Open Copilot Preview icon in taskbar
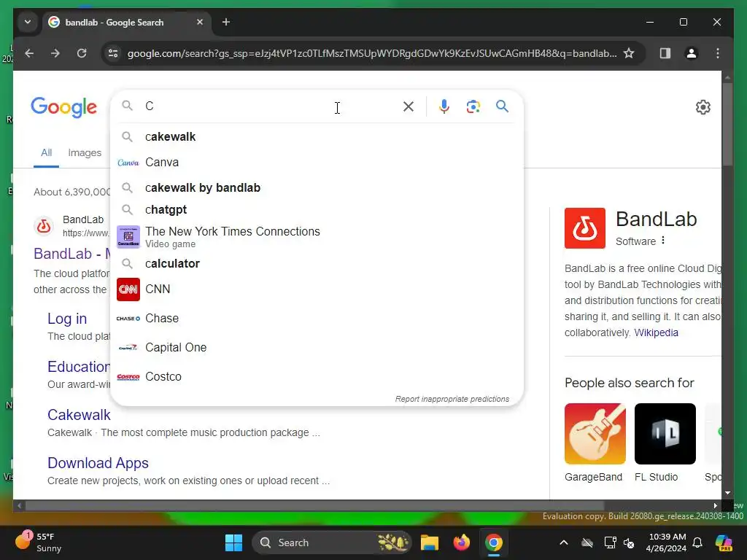Viewport: 747px width, 560px height. tap(724, 542)
